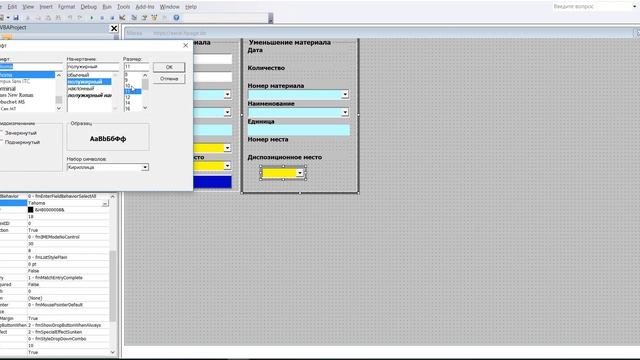Click the size list scroll-down arrow
Screen dimensions: 640x360
coord(145,108)
